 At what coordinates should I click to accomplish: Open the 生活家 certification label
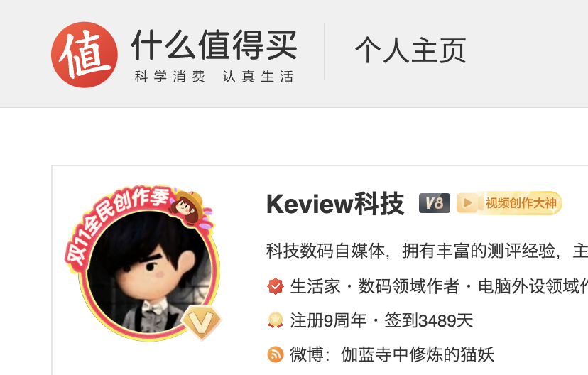(x=315, y=286)
